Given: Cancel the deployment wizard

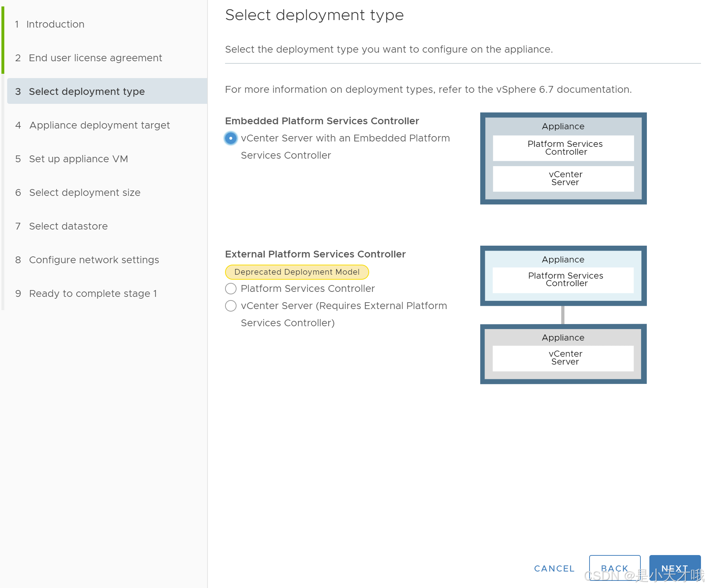Looking at the screenshot, I should click(x=554, y=568).
